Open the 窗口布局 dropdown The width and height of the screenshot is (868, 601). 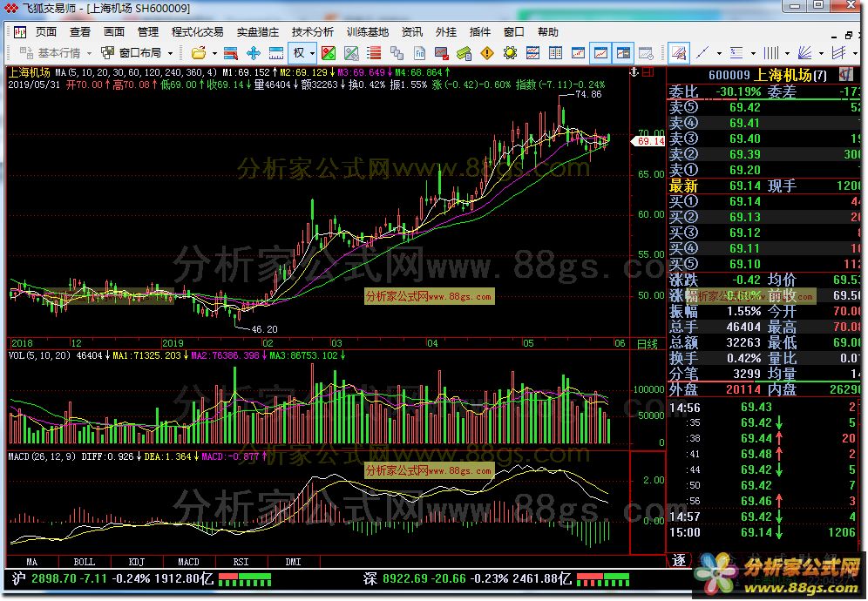[x=137, y=53]
